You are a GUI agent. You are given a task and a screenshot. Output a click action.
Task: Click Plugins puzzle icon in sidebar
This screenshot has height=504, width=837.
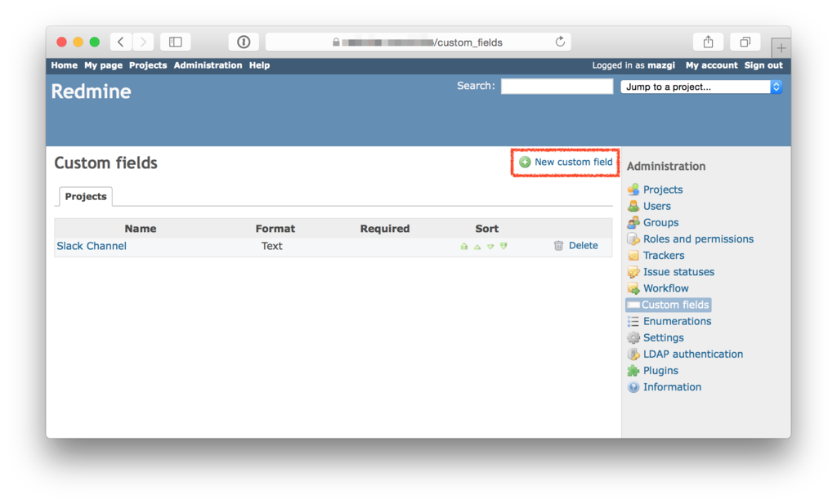coord(633,371)
